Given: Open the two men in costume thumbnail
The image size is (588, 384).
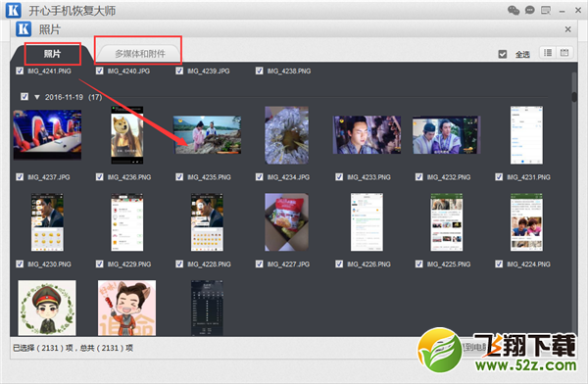Looking at the screenshot, I should (447, 135).
